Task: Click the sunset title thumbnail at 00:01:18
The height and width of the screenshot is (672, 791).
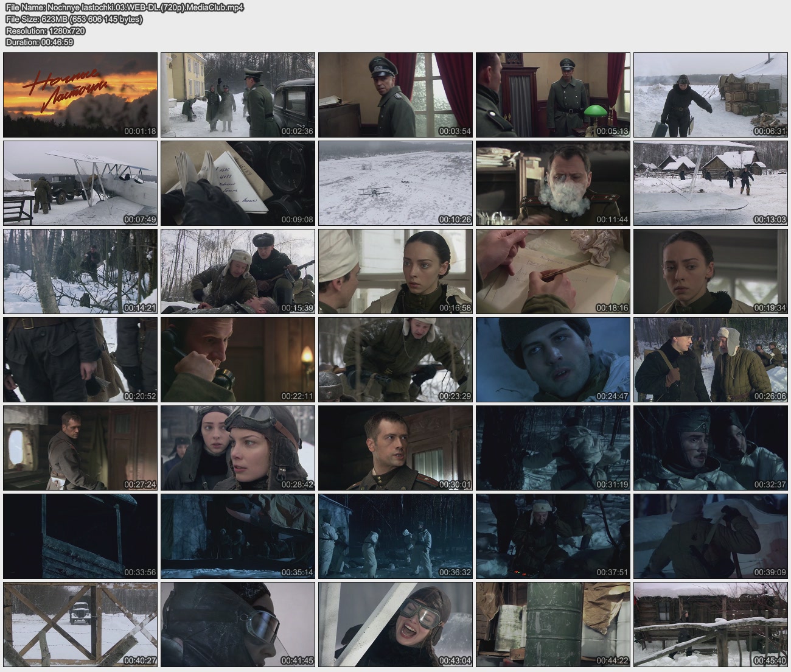Action: tap(80, 95)
